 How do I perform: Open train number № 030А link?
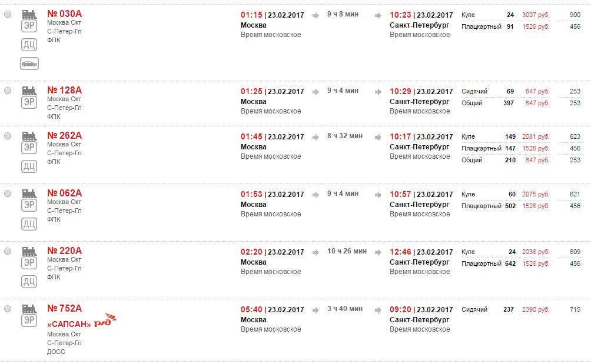[64, 14]
